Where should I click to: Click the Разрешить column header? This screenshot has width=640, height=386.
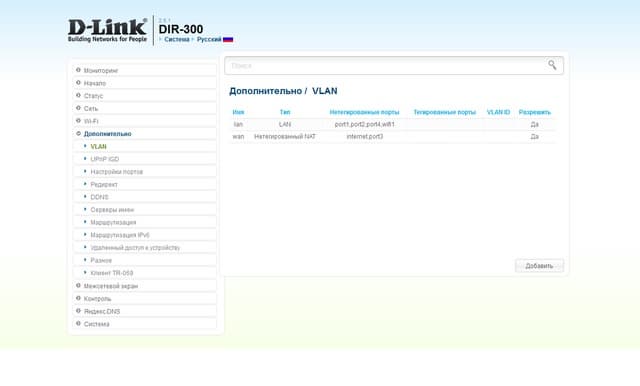[x=535, y=112]
